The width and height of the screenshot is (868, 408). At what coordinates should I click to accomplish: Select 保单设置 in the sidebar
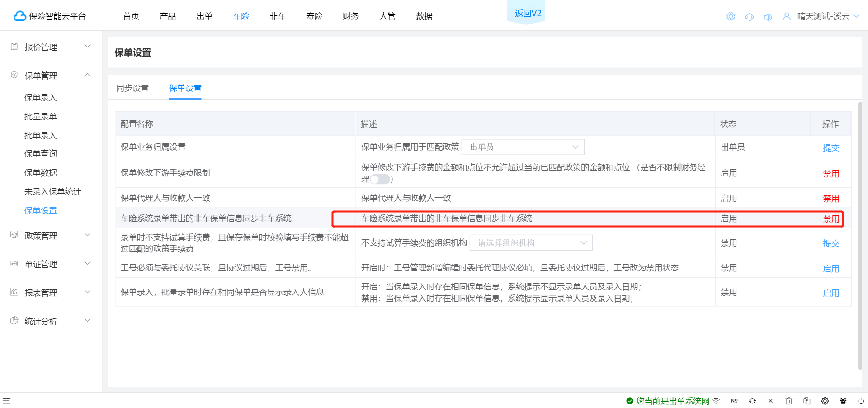[41, 211]
